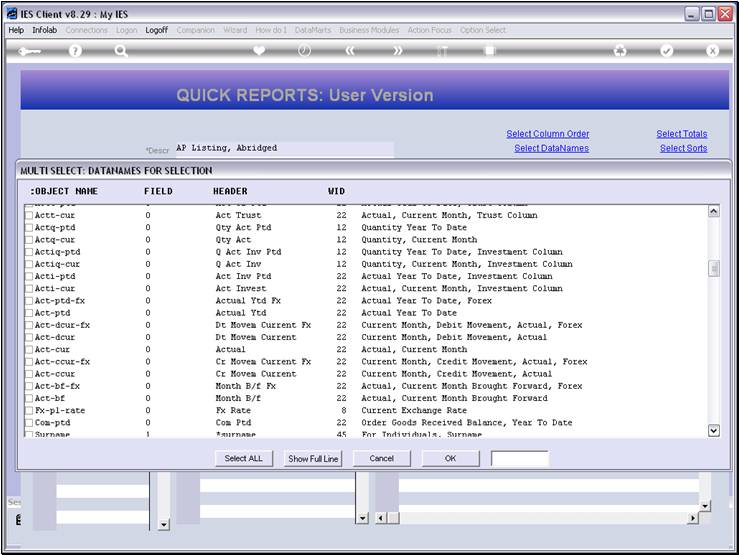Click the Select ALL button

tap(243, 458)
